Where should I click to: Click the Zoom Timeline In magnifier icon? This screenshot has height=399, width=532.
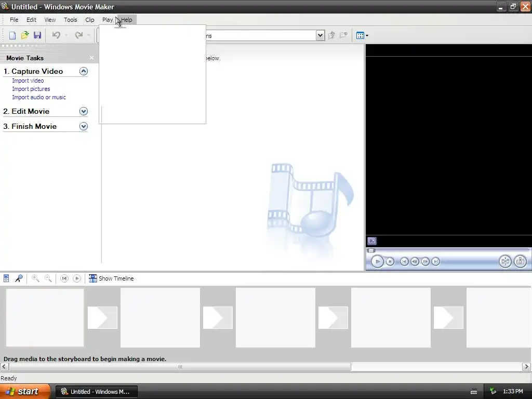point(35,278)
